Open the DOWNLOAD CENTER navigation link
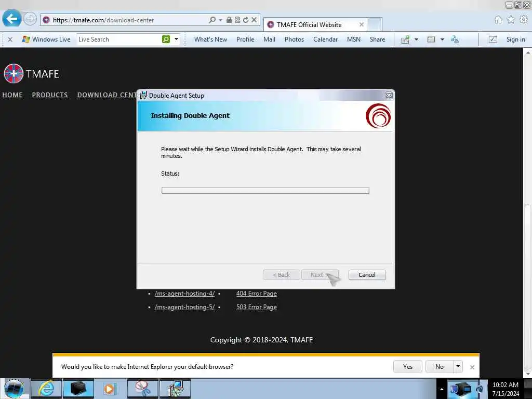Screen dimensions: 532x399 (107, 95)
